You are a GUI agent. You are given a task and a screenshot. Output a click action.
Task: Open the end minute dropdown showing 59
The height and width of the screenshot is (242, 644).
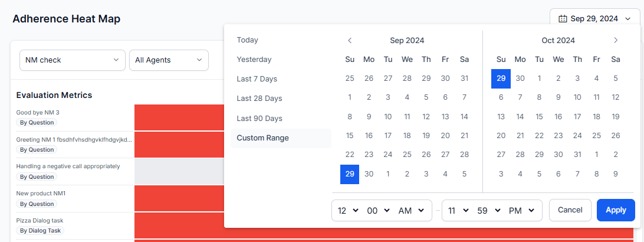coord(489,210)
